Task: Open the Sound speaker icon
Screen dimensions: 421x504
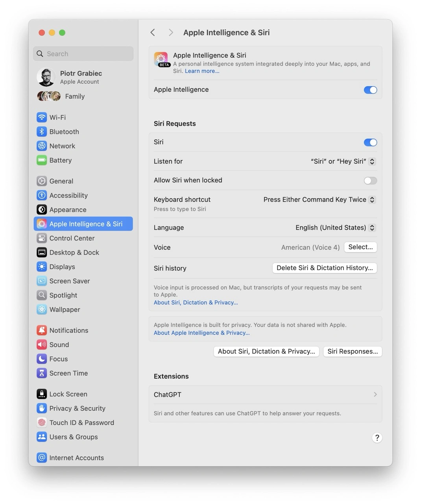Action: click(42, 345)
